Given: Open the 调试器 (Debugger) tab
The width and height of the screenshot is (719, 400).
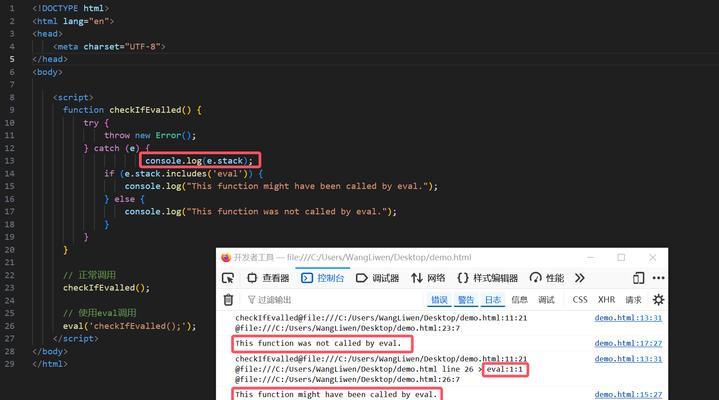Looking at the screenshot, I should coord(377,278).
